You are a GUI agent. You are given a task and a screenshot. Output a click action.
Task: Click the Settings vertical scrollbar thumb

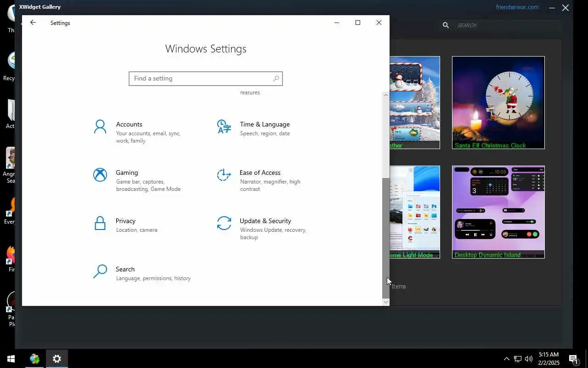(386, 238)
